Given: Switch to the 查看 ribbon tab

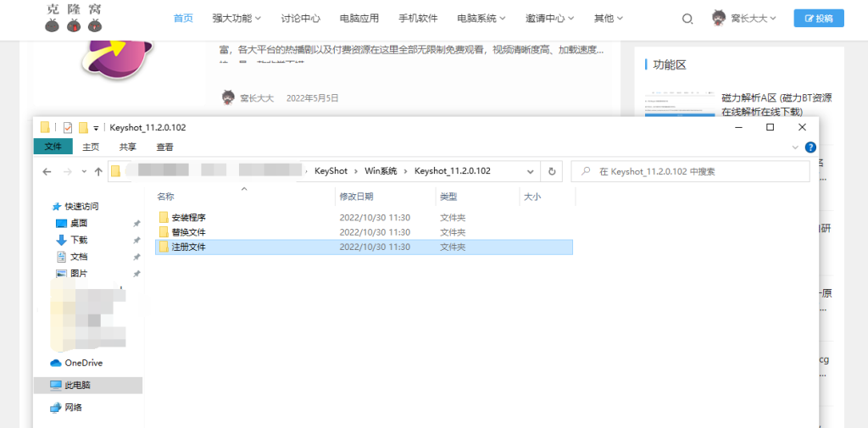Looking at the screenshot, I should click(x=165, y=147).
